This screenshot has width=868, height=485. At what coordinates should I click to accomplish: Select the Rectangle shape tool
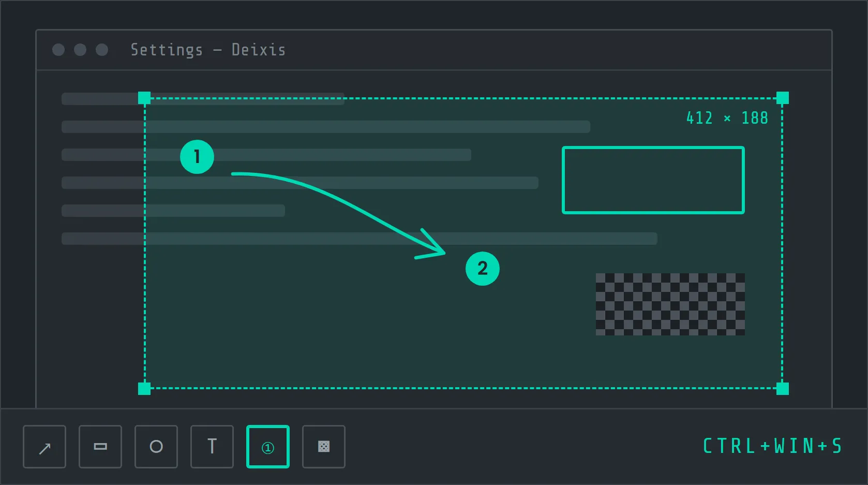[100, 447]
